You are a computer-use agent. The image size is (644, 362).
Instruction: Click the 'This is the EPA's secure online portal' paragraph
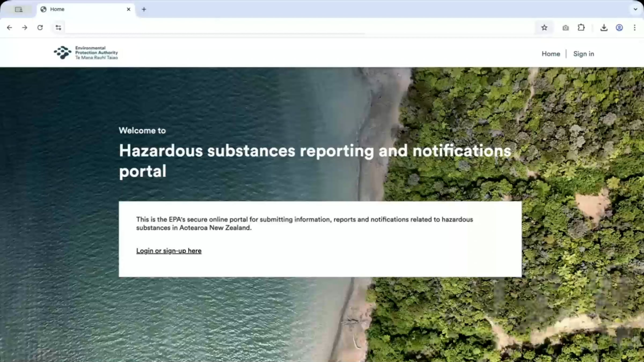pos(305,224)
